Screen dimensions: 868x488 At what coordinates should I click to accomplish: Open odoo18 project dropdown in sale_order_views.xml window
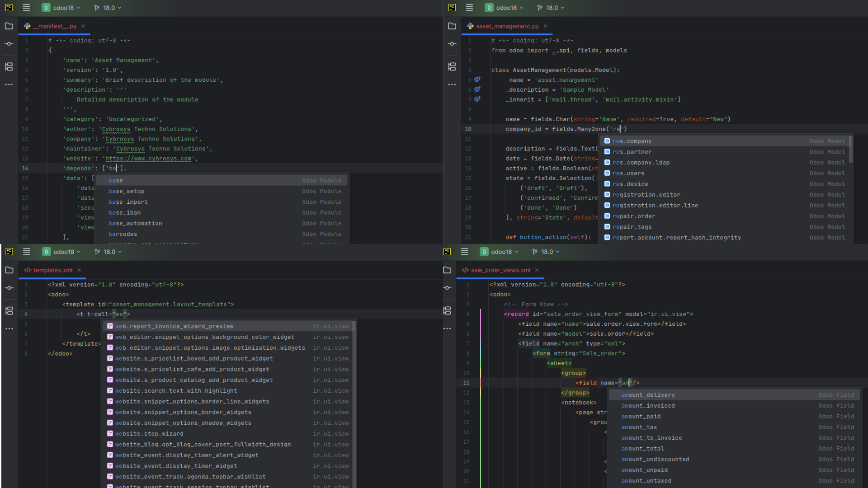[x=499, y=252]
